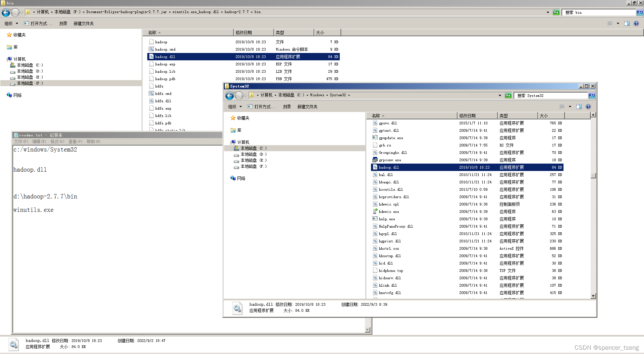Click the 网络 icon in the System32 sidebar
This screenshot has height=354, width=644.
click(x=233, y=178)
